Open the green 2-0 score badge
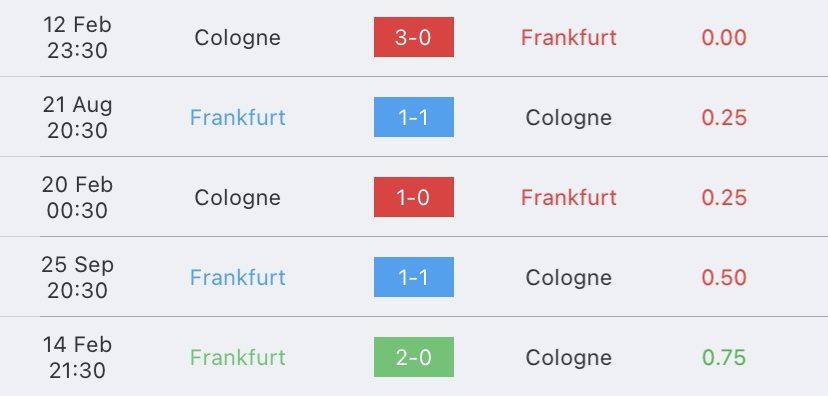Screen dimensions: 828x396 (x=413, y=357)
